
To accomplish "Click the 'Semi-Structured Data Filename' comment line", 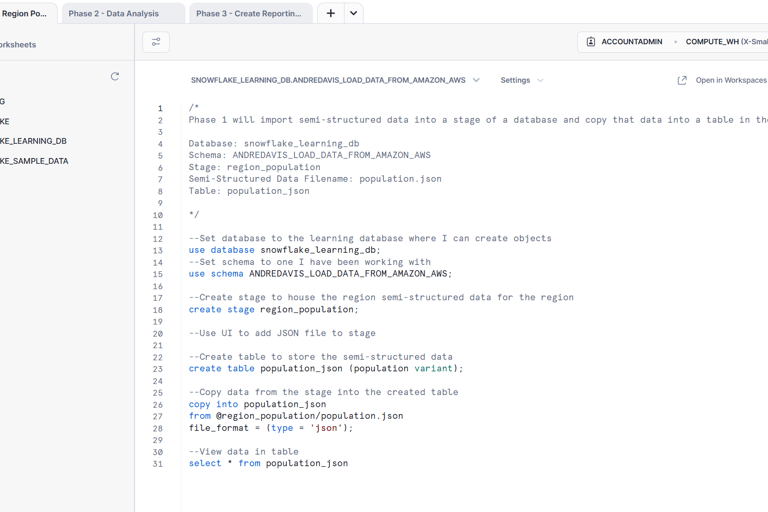I will (x=315, y=179).
